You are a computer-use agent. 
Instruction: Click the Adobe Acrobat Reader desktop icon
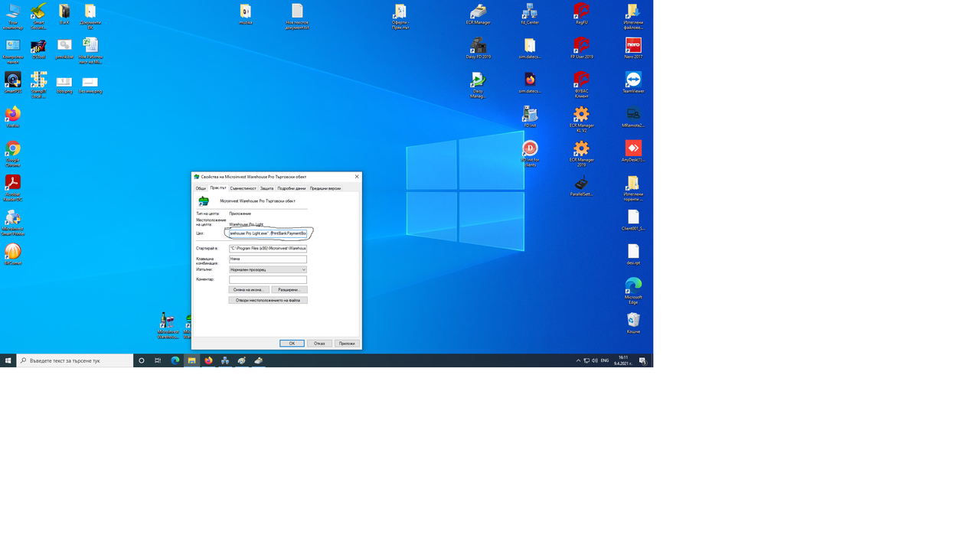[13, 186]
